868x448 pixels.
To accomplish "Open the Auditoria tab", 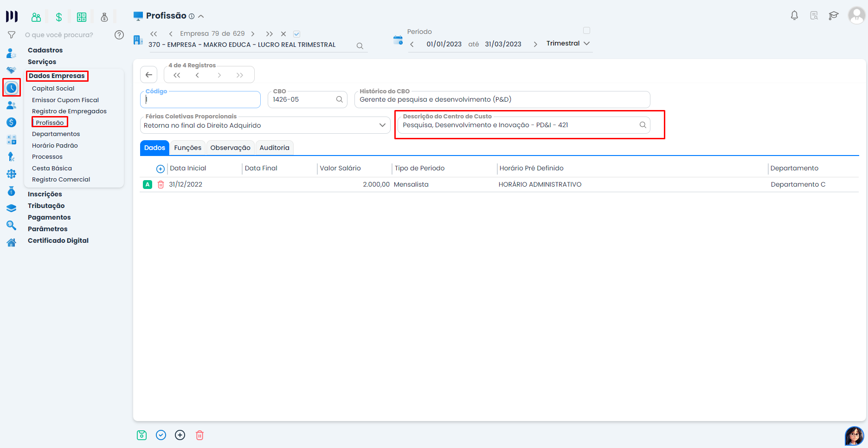I will tap(274, 148).
